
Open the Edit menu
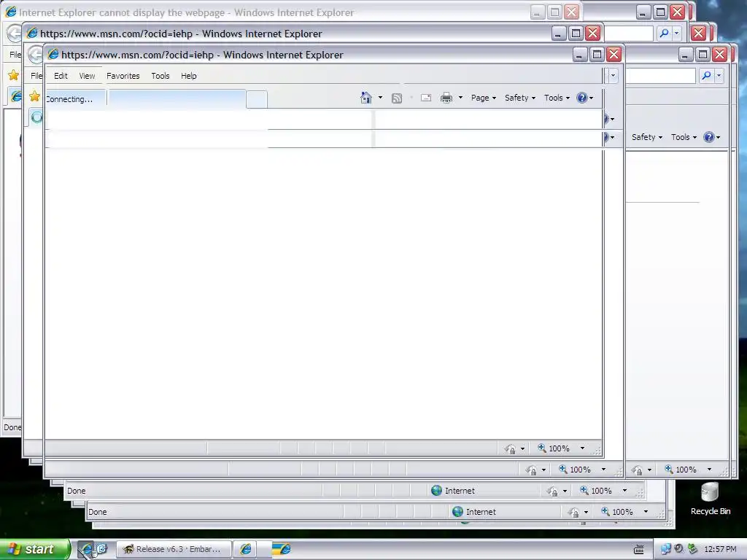tap(61, 76)
